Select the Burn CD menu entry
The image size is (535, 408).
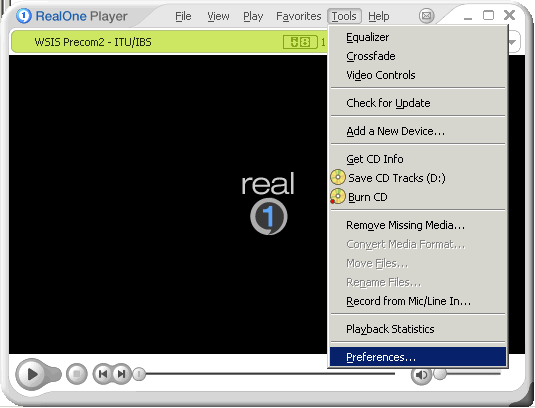[418, 197]
